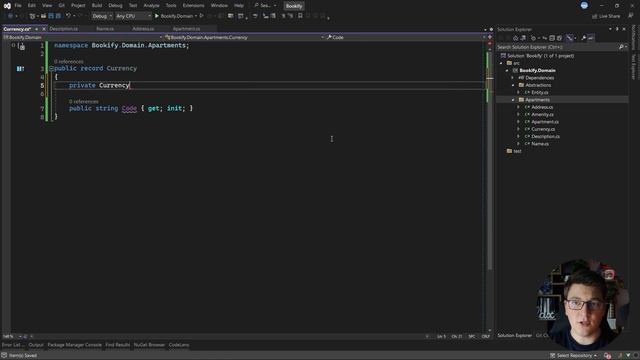The image size is (640, 360).
Task: Click the Solution Explorer Home icon
Action: coord(516,38)
